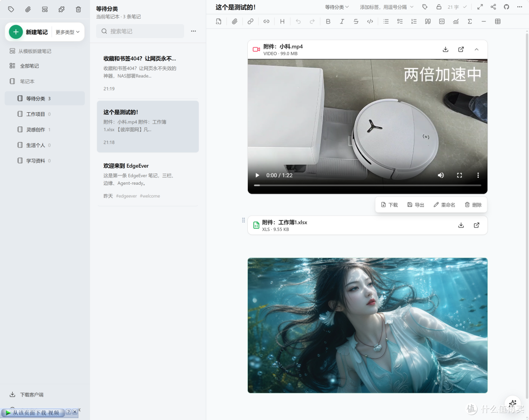Select 导出 in the attachment popup menu

coord(416,205)
